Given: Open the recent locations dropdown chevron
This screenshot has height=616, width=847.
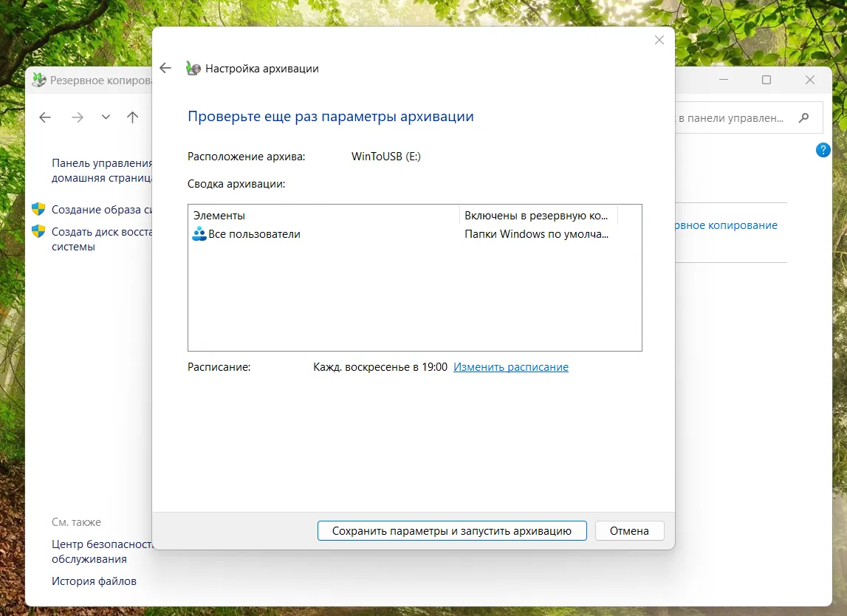Looking at the screenshot, I should point(106,117).
